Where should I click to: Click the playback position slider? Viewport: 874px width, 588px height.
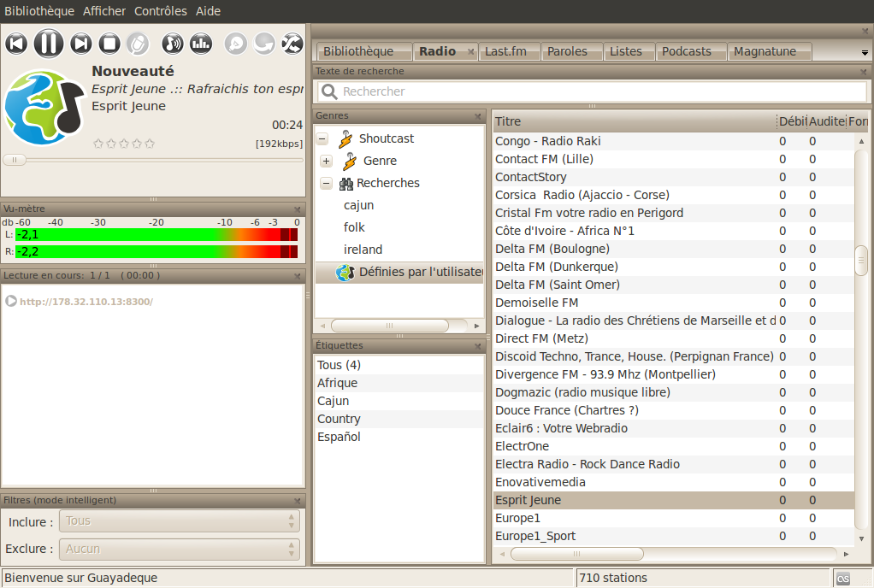[x=154, y=160]
